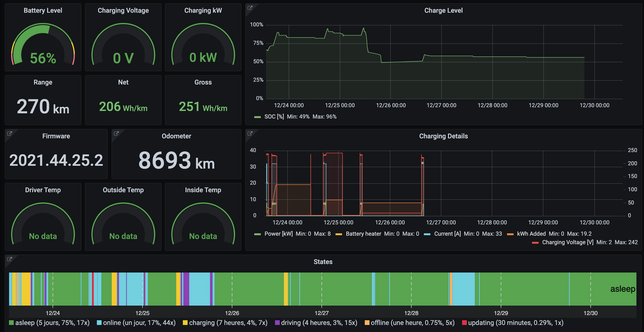Click the 12/28 00:00 label on Charging Details axis

493,222
